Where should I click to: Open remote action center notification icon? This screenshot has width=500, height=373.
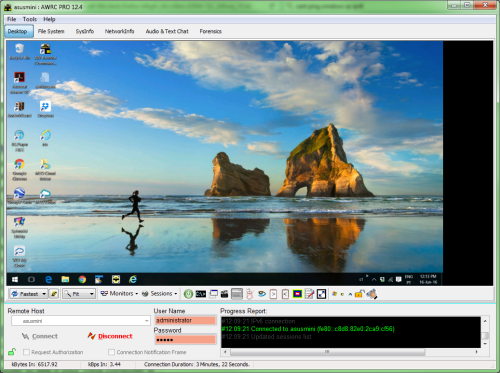(398, 279)
